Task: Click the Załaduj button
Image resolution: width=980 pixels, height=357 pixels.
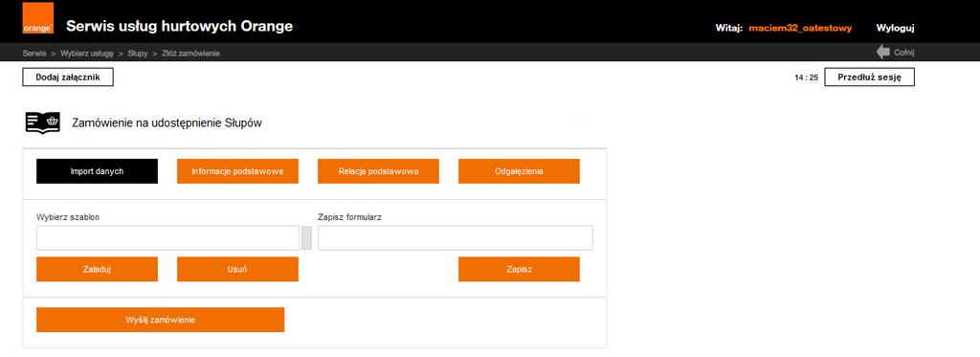Action: click(x=97, y=270)
